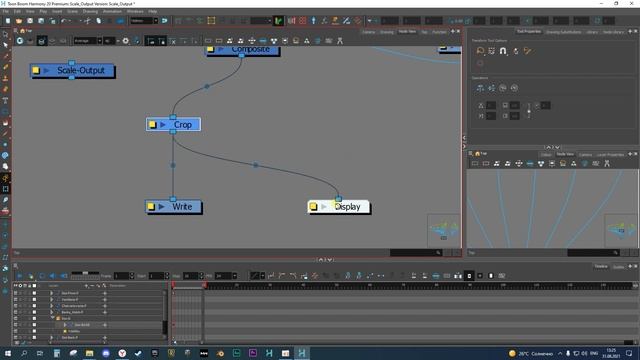Open the Scene menu
Viewport: 640px width, 360px height.
click(72, 11)
